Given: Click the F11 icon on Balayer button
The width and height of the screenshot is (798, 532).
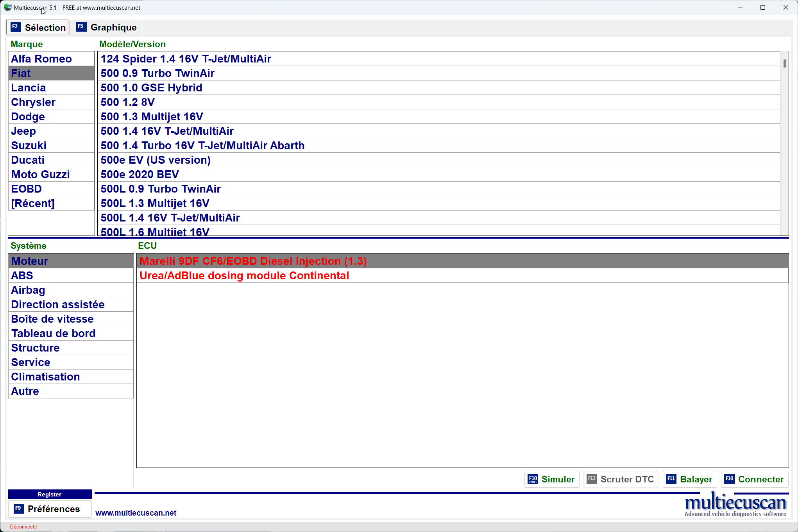Looking at the screenshot, I should (x=671, y=479).
